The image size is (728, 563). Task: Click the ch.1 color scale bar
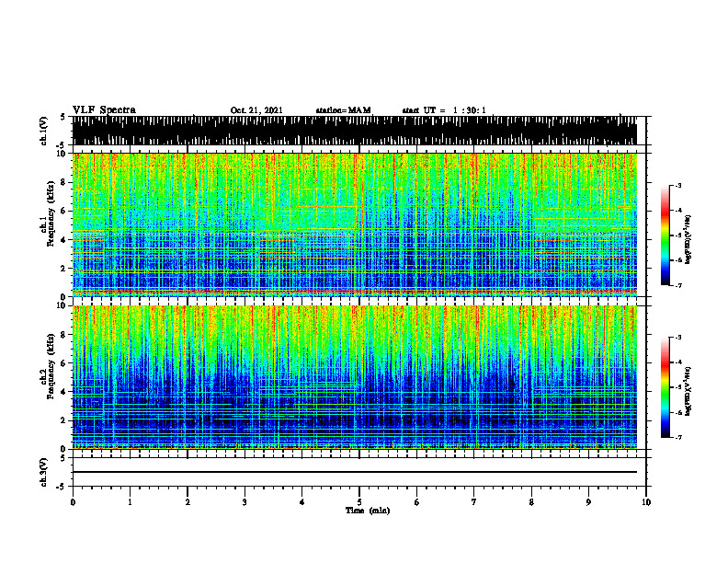(x=665, y=236)
